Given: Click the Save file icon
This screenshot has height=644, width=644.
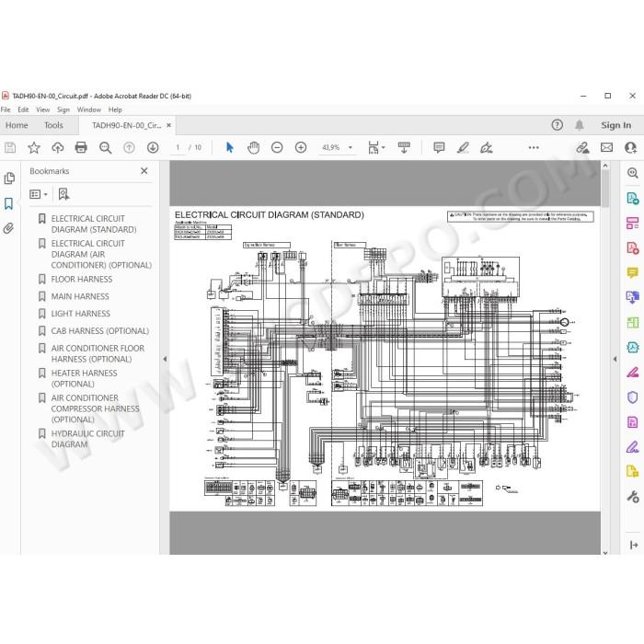Looking at the screenshot, I should tap(10, 147).
